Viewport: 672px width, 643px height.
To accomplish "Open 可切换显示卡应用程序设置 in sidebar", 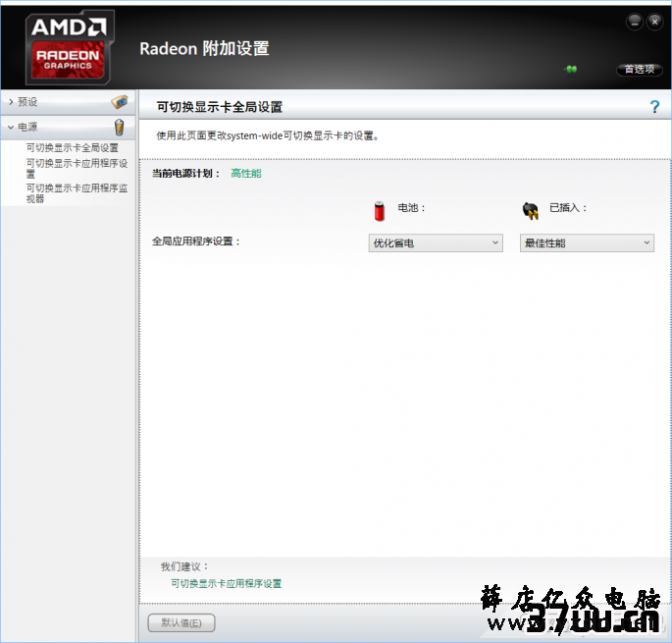I will coord(77,168).
